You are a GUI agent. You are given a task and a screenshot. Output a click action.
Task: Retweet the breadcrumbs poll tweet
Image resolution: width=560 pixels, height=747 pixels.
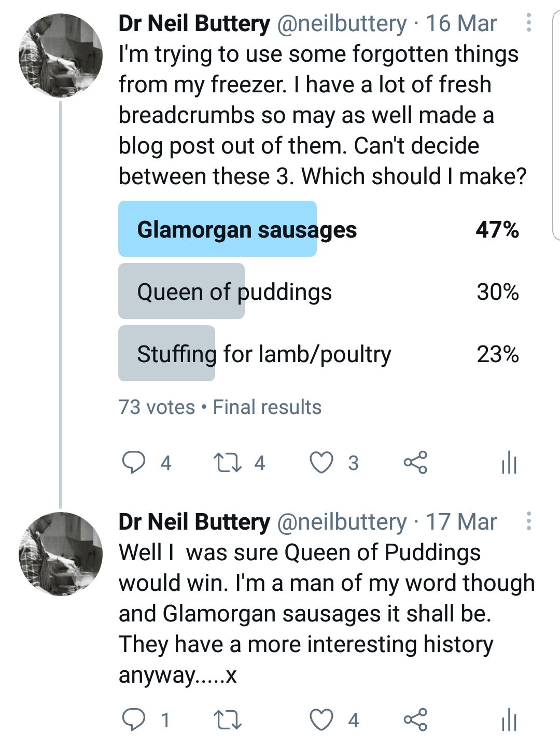(228, 462)
